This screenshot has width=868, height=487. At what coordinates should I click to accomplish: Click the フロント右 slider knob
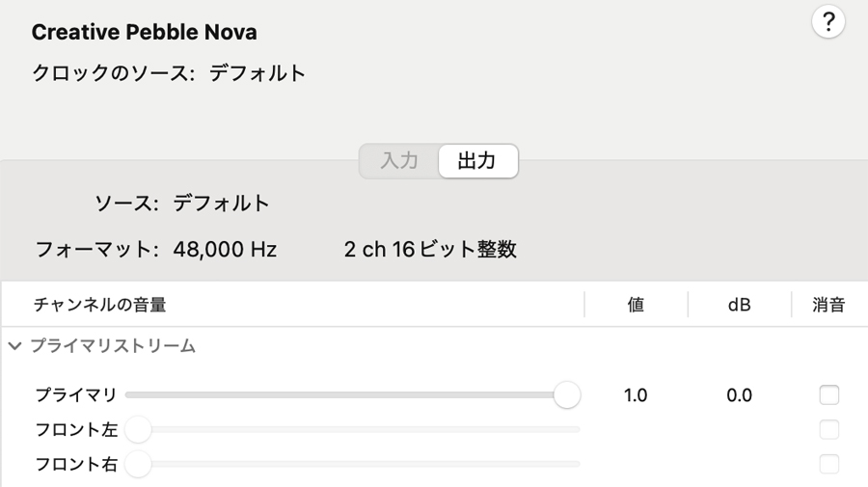click(138, 464)
